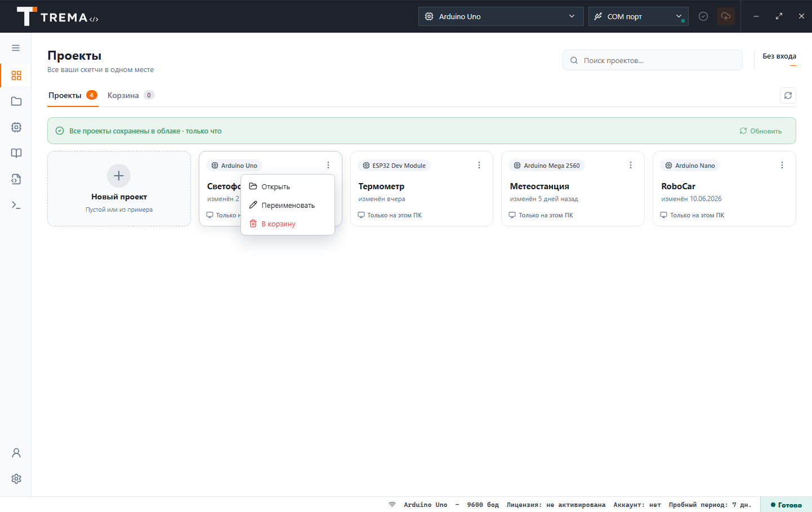Click the Обновить button in banner
Screen dimensions: 812x512
click(x=761, y=131)
